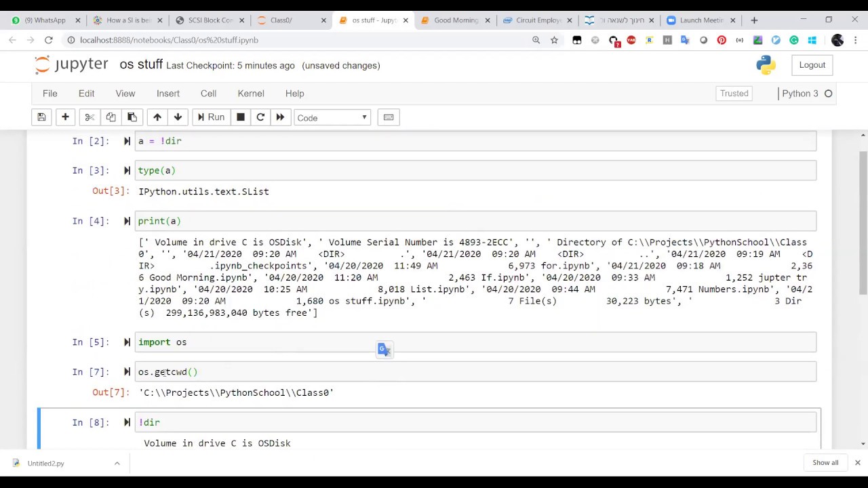Screen dimensions: 868x488
Task: Reload the browser page
Action: tap(49, 40)
